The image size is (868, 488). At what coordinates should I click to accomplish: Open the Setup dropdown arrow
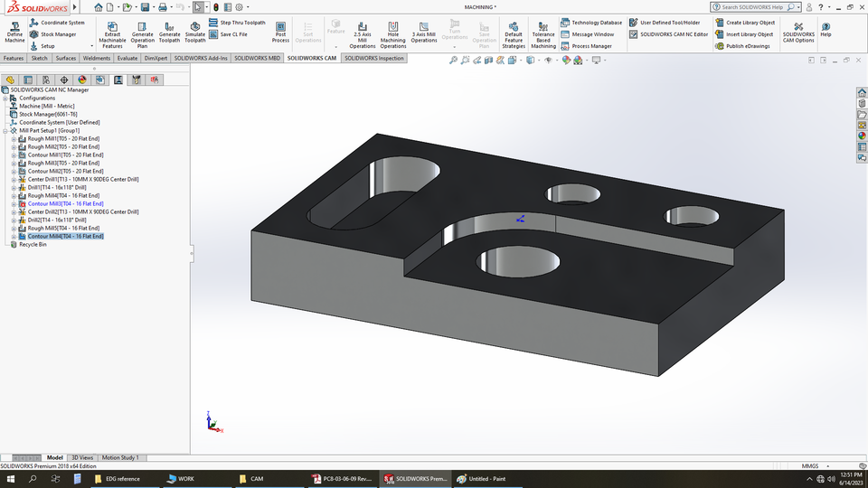tap(92, 46)
